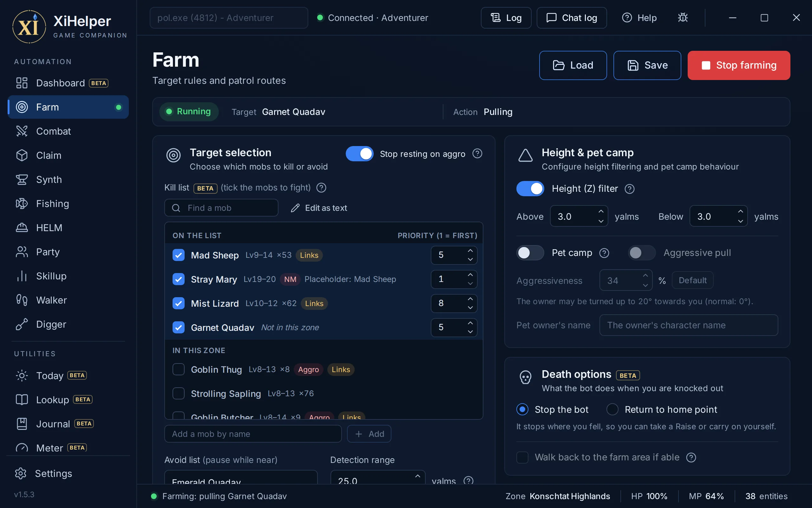The image size is (812, 508).
Task: Decrease Stray Mary priority value
Action: pyautogui.click(x=470, y=284)
